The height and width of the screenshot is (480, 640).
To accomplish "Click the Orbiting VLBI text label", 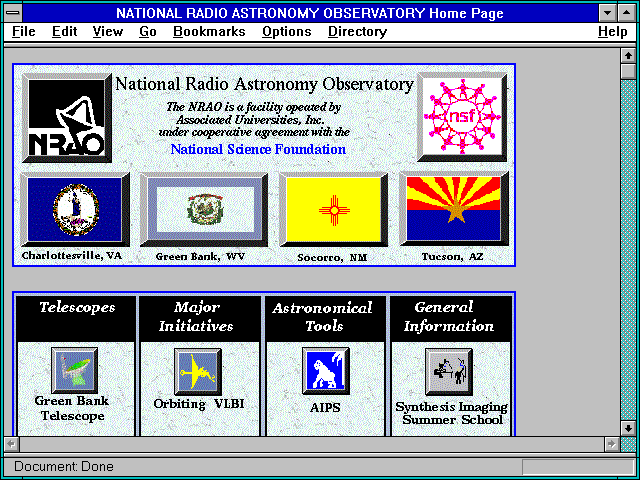I will point(199,404).
